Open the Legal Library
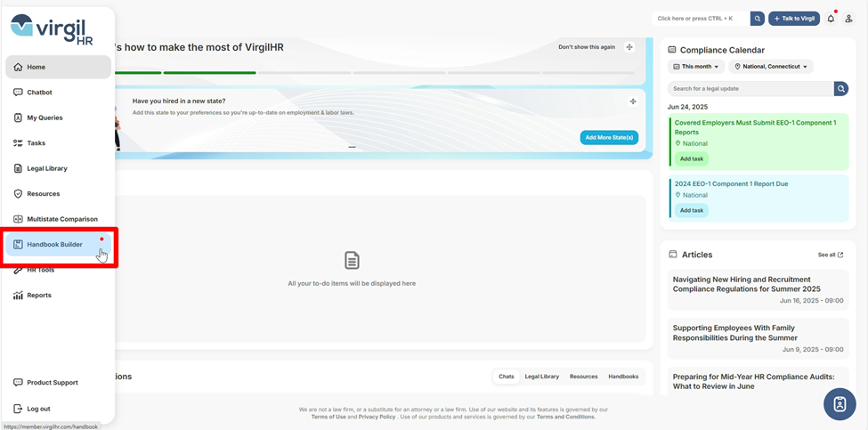This screenshot has width=868, height=430. coord(58,168)
